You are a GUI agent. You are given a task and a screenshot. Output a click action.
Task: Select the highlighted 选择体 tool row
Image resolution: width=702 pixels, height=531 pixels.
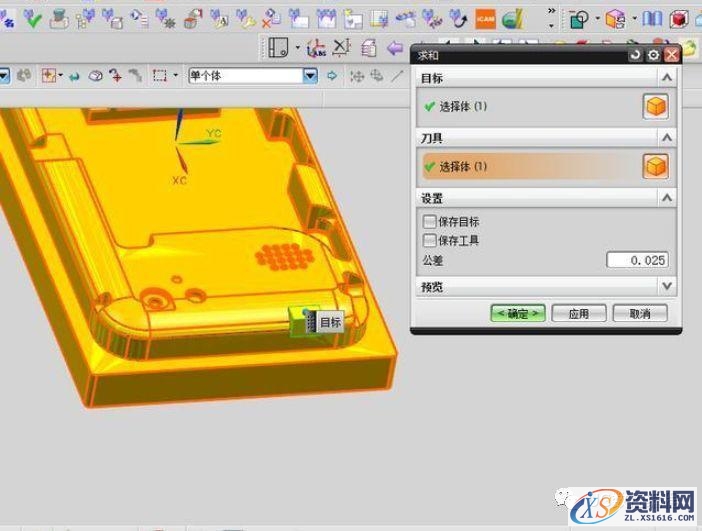[x=530, y=166]
